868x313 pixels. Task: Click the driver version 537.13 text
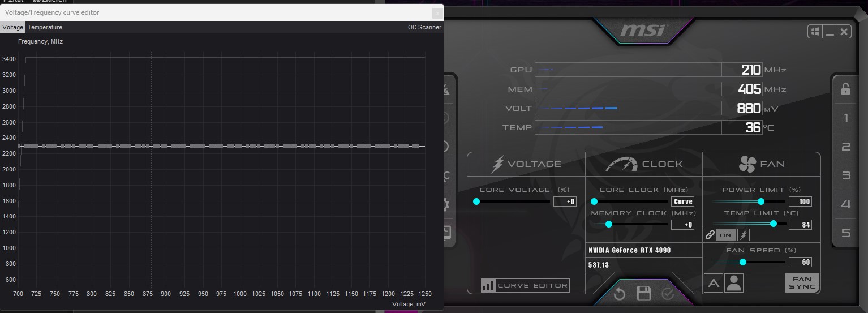(x=599, y=265)
